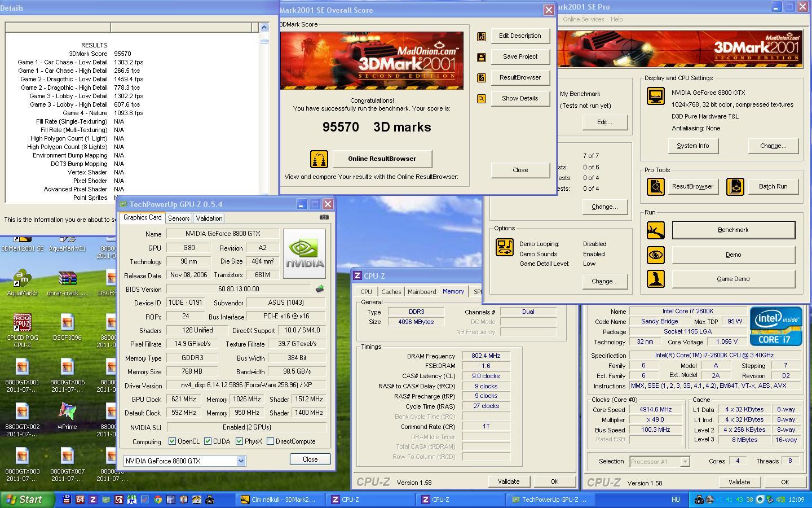Viewport: 812px width, 508px height.
Task: Click the Online ResultBrowser button
Action: click(382, 159)
